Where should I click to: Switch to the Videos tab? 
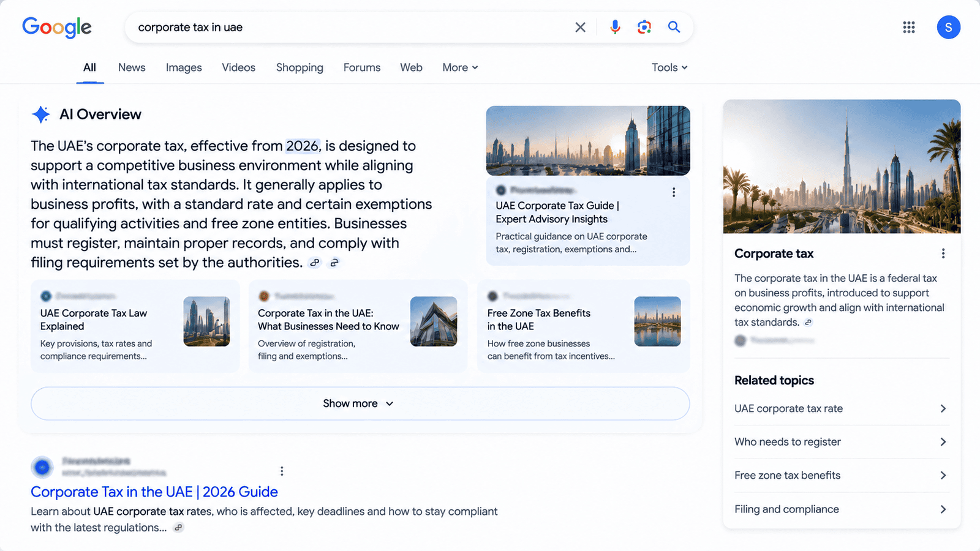[238, 67]
